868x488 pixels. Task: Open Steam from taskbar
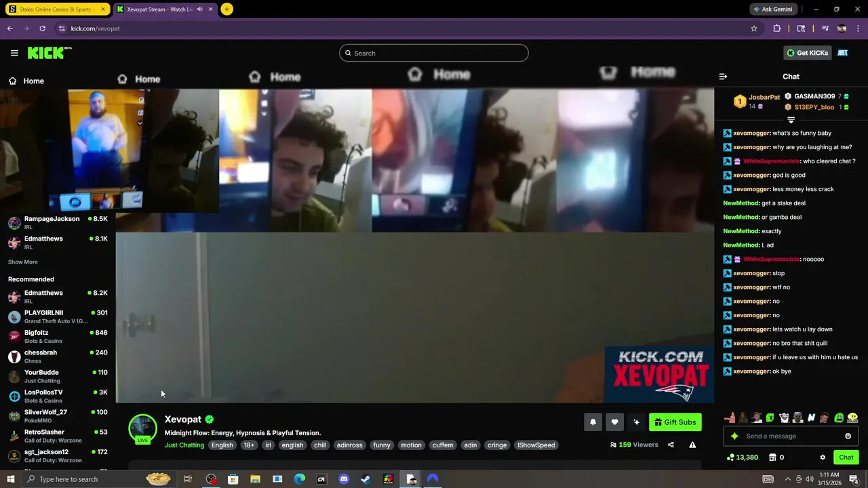366,479
